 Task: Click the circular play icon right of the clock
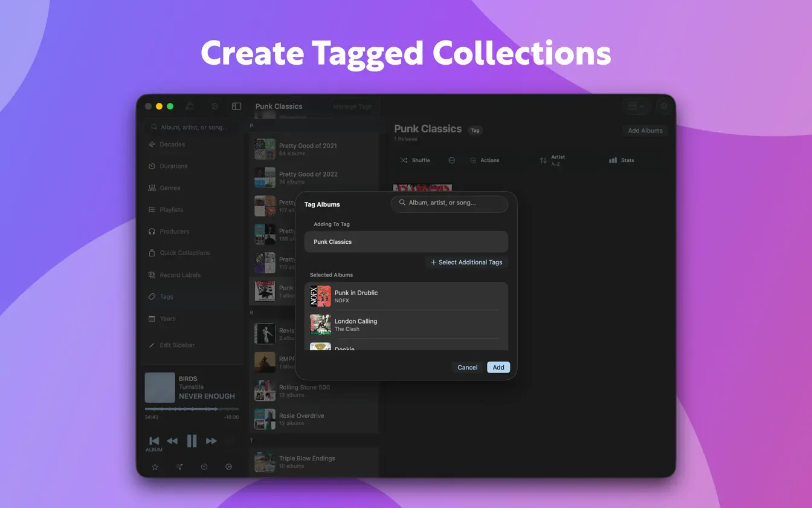click(228, 467)
